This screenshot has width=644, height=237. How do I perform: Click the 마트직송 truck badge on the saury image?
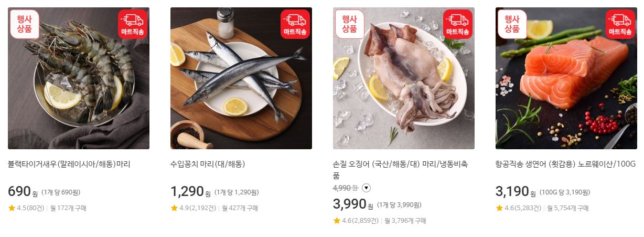tap(295, 24)
